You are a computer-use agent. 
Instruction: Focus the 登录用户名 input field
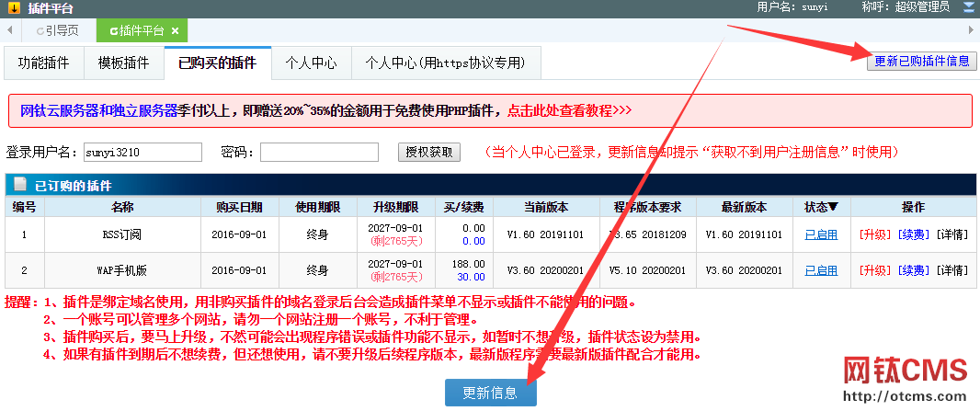142,152
